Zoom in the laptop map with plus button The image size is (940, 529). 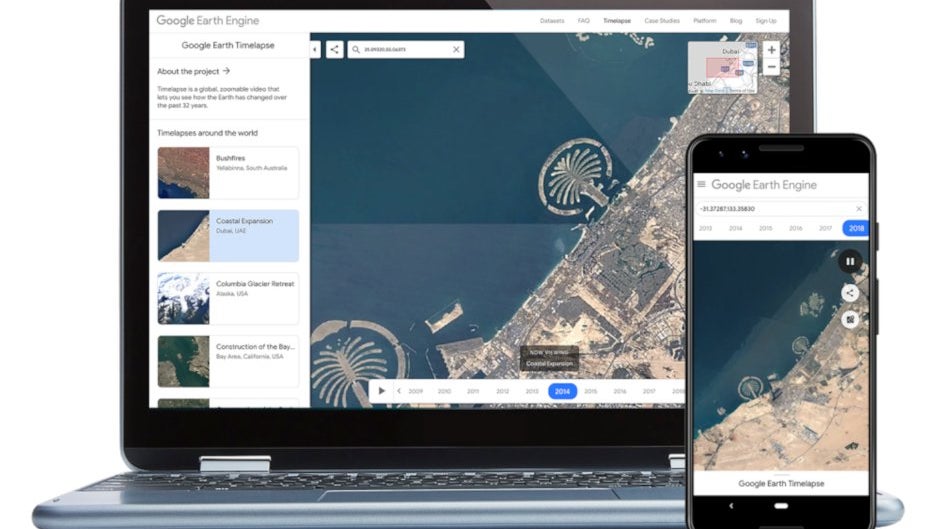click(772, 50)
